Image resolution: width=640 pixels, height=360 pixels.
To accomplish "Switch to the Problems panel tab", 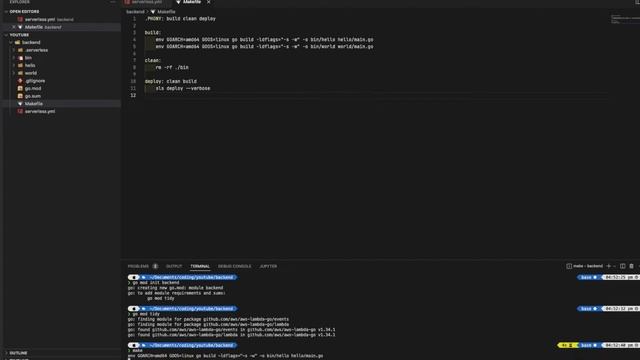I will (x=138, y=266).
